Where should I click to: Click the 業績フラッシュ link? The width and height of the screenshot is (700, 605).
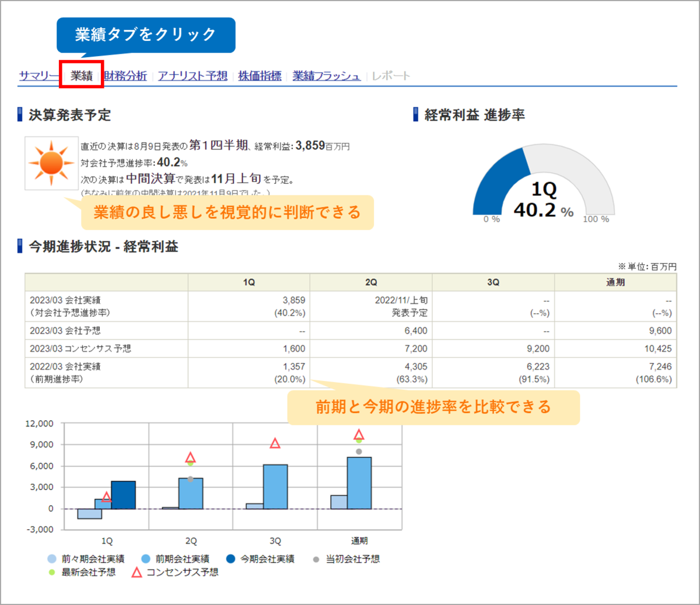326,75
